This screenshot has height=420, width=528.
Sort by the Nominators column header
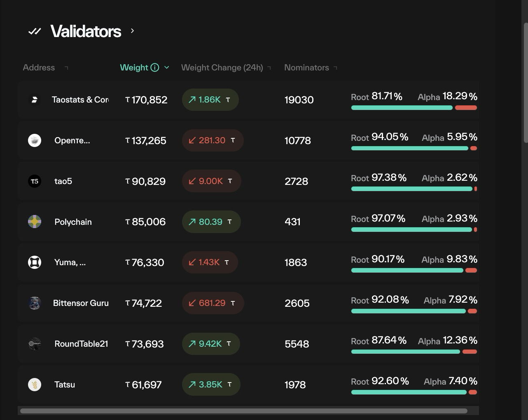(x=306, y=68)
